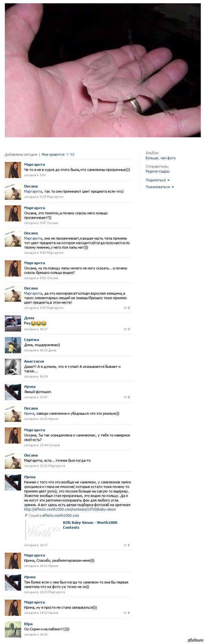Like Dima's comment via heart with 3
205x644 pixels.
pyautogui.click(x=125, y=329)
